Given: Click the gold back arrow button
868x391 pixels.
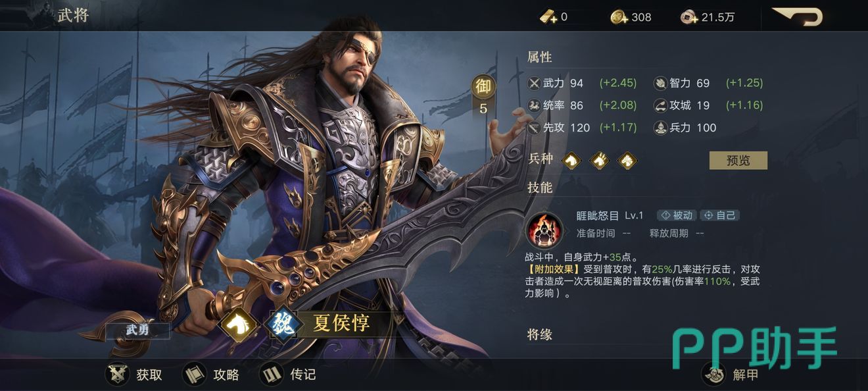Looking at the screenshot, I should pos(798,16).
